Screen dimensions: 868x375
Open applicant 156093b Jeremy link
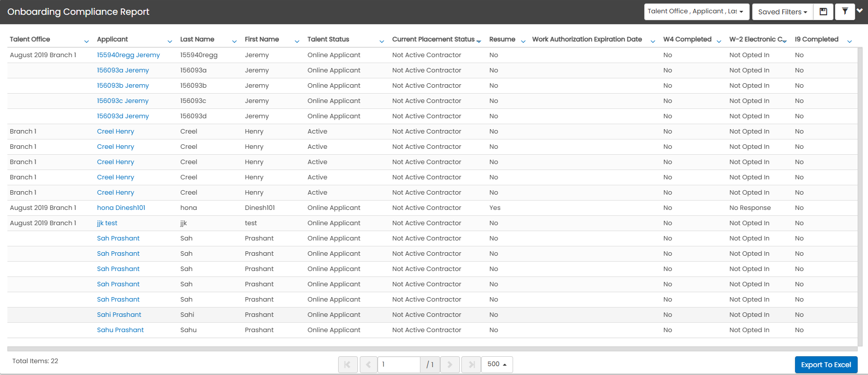coord(123,86)
